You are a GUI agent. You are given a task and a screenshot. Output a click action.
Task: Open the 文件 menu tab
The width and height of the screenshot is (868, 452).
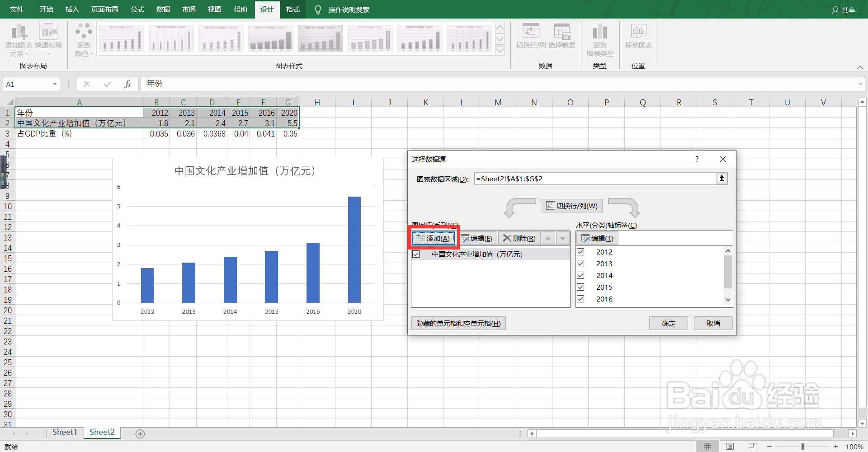pyautogui.click(x=17, y=9)
